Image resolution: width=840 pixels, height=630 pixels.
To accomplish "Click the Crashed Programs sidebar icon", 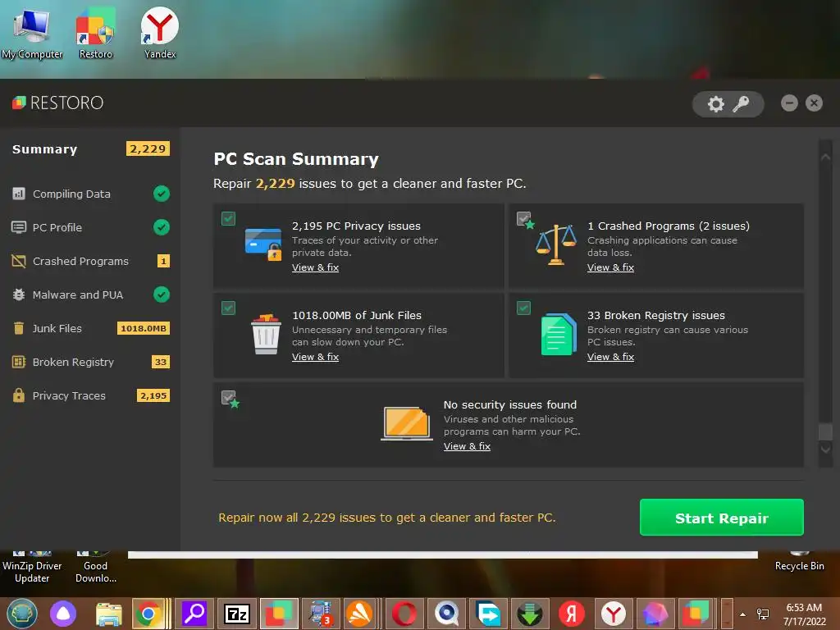I will point(19,261).
